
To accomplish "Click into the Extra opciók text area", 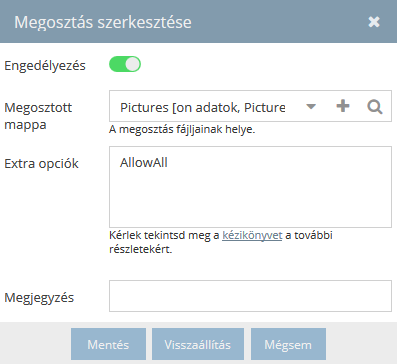I will 250,187.
